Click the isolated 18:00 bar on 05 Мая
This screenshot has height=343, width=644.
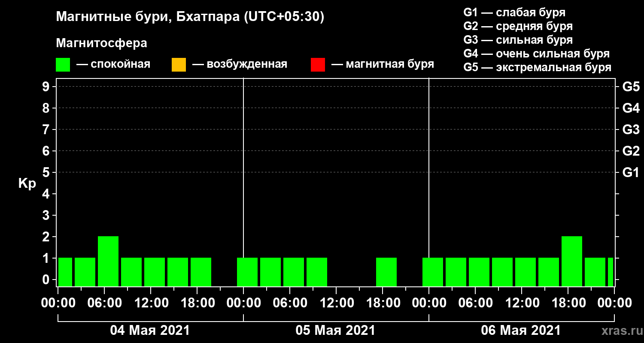coord(386,272)
